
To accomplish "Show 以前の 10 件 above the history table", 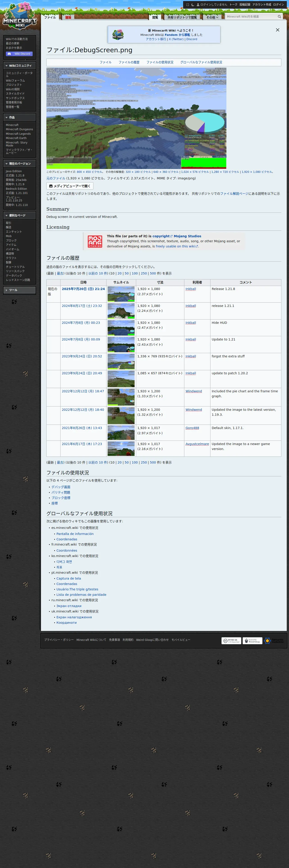I will click(98, 274).
